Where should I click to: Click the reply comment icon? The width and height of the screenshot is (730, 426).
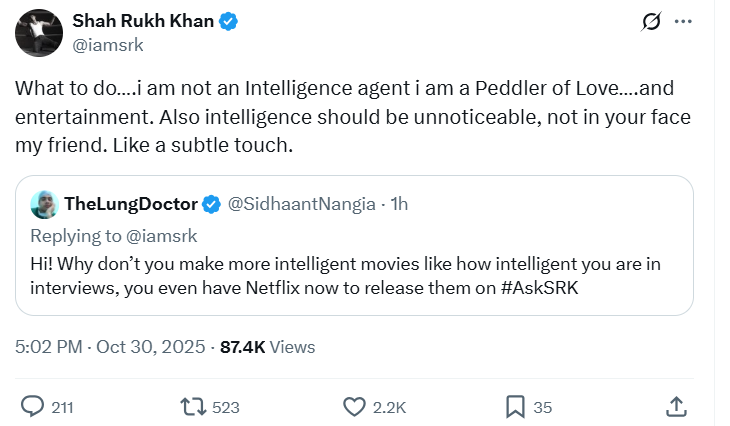33,406
